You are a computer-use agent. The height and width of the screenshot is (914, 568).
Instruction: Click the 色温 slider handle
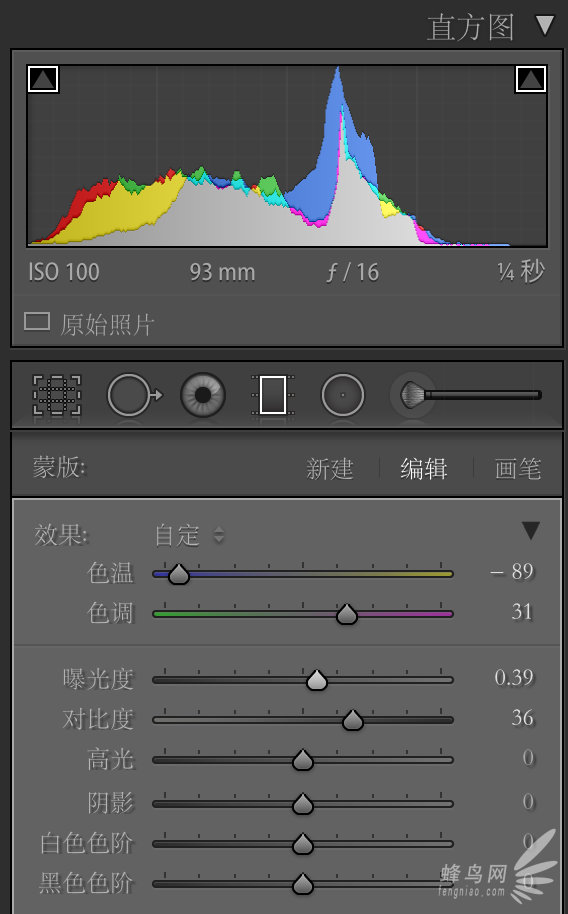click(x=179, y=574)
